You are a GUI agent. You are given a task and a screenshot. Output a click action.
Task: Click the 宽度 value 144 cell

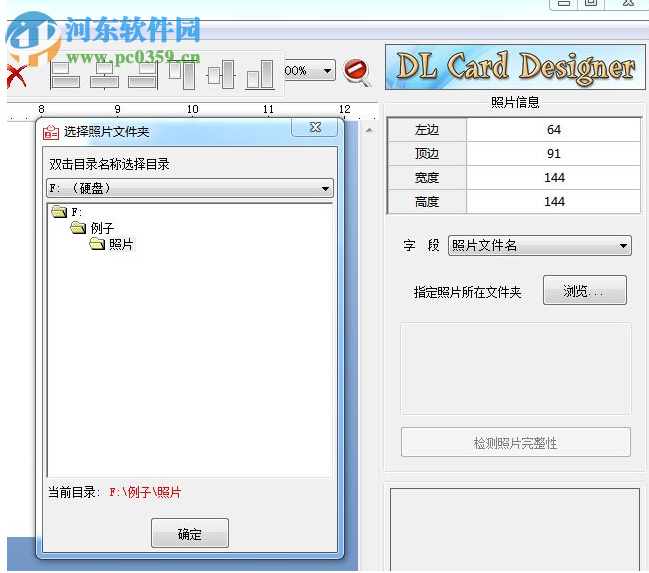(x=553, y=178)
